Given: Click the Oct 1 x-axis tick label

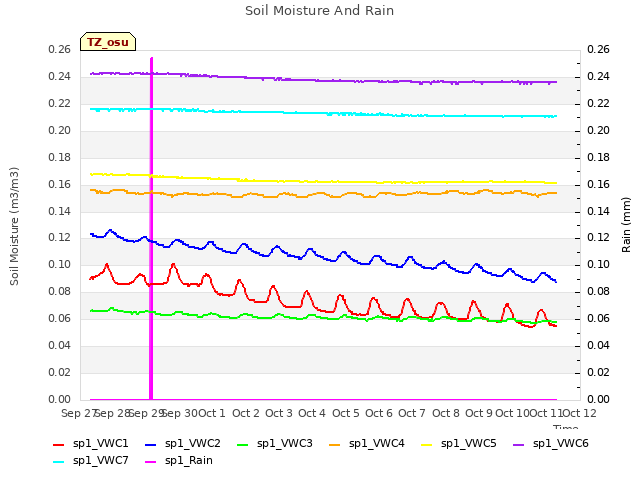Looking at the screenshot, I should tap(212, 413).
